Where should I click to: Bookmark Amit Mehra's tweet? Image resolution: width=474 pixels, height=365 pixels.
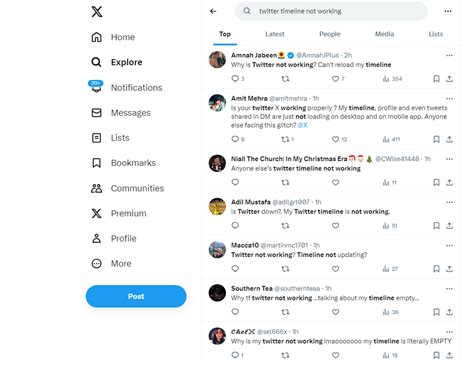[436, 139]
